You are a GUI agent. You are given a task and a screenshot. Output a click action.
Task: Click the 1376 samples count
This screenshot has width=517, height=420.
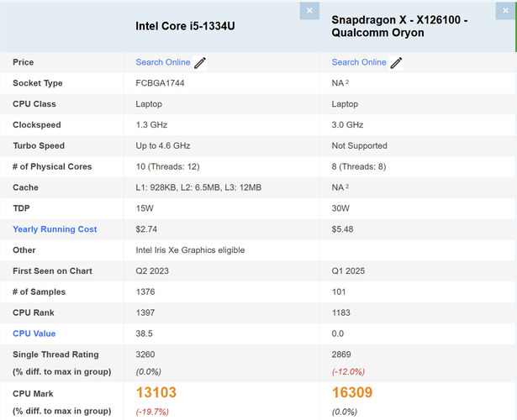(145, 291)
